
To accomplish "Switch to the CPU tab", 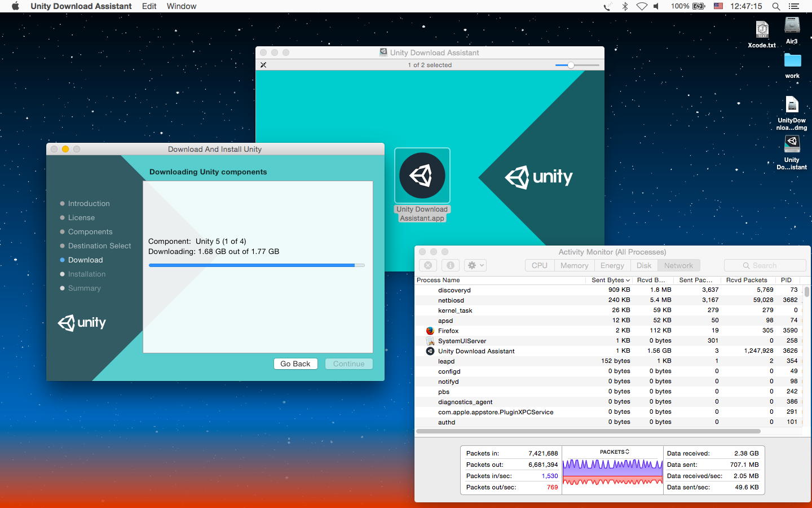I will 540,265.
